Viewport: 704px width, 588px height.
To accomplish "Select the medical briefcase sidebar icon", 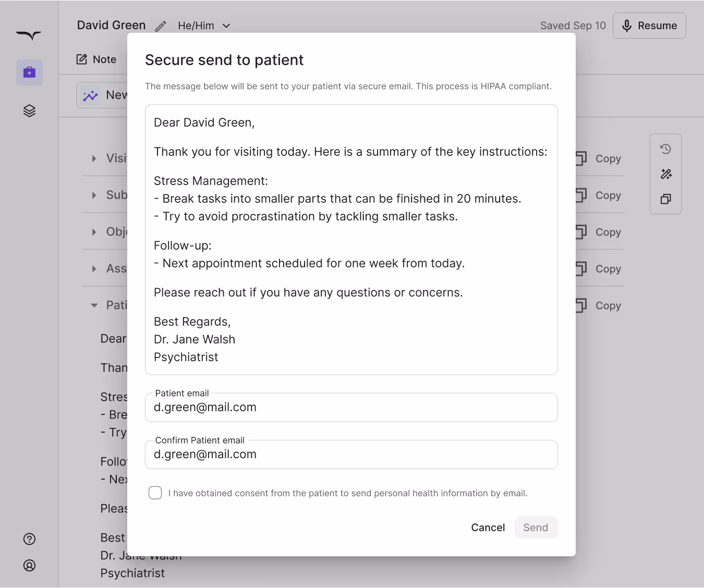I will tap(29, 72).
